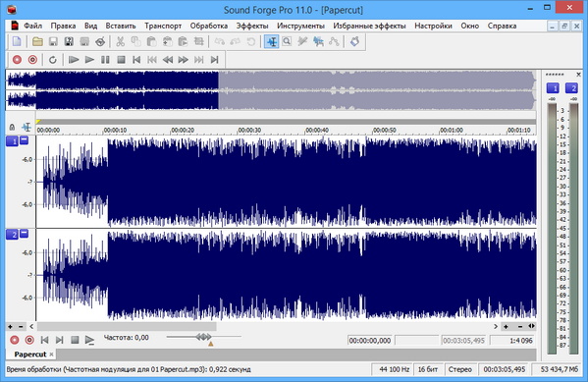Viewport: 588px width, 382px height.
Task: Select the Edit tool (highlighted cursor icon)
Action: (x=272, y=41)
